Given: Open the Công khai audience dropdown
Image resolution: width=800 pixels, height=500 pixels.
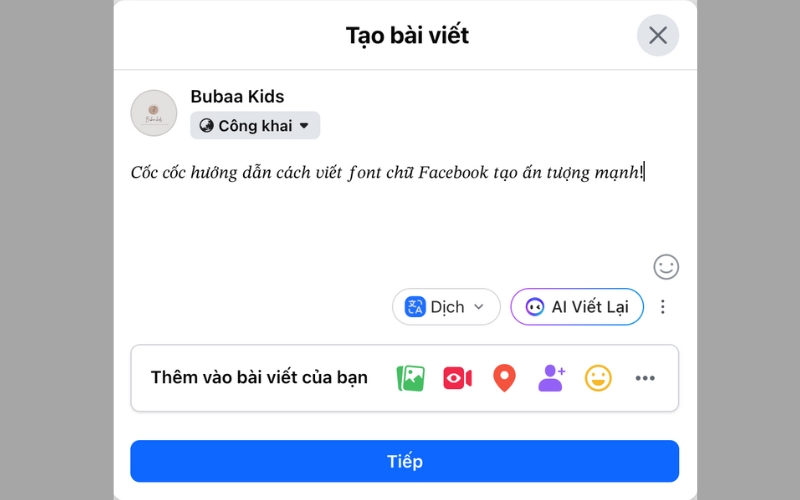Looking at the screenshot, I should click(x=255, y=125).
